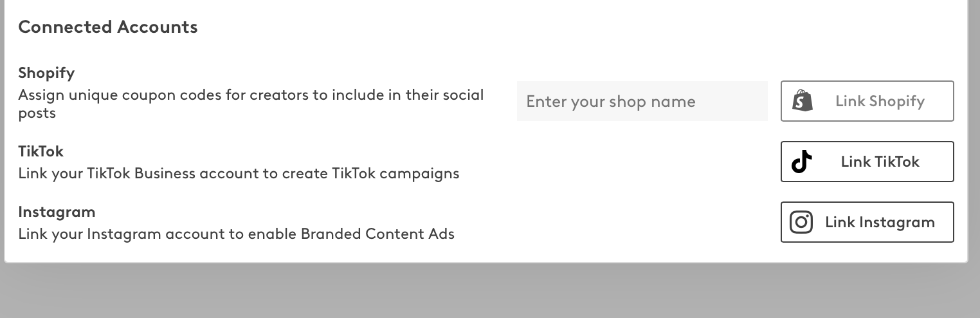Click the Connected Accounts heading
This screenshot has height=318, width=980.
click(x=107, y=27)
